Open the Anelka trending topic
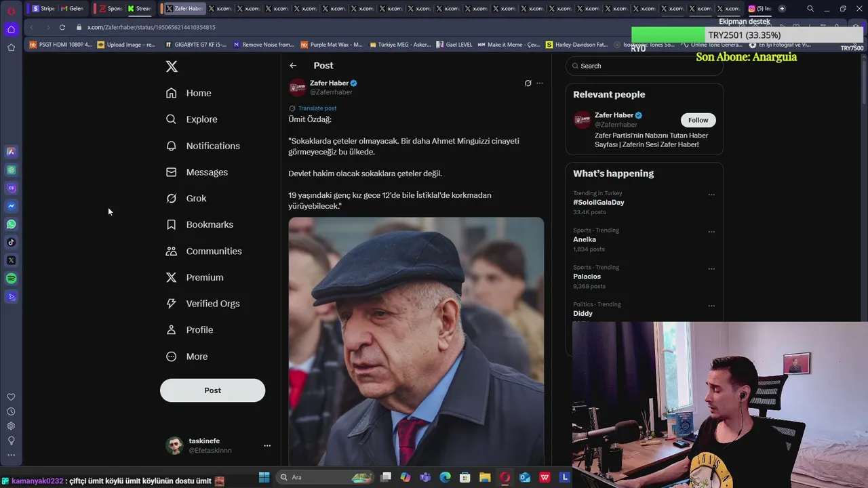This screenshot has height=488, width=868. 585,239
